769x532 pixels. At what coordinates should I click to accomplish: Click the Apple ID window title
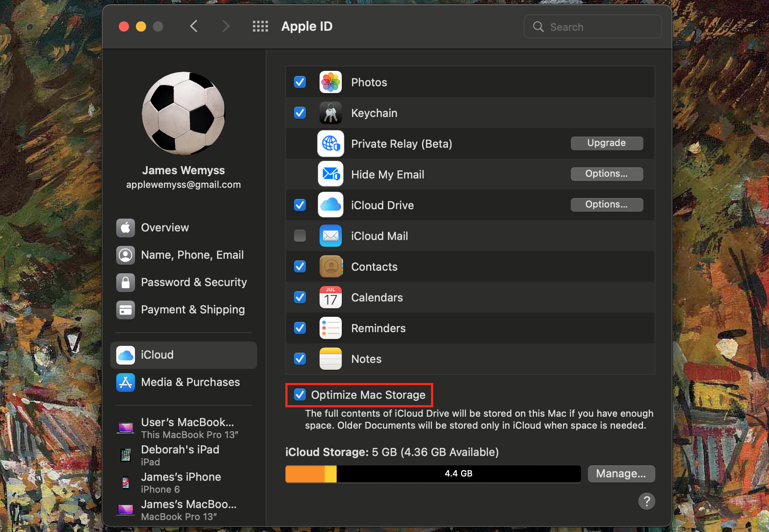point(307,26)
